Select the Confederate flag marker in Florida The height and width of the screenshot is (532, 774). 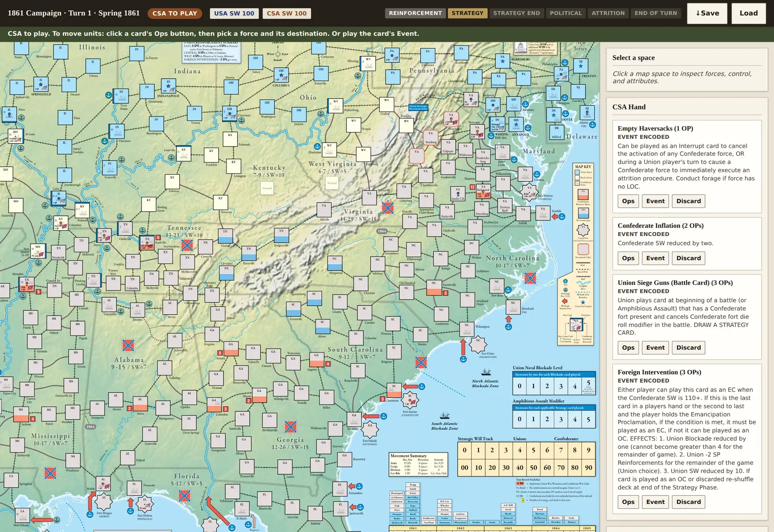pyautogui.click(x=184, y=496)
